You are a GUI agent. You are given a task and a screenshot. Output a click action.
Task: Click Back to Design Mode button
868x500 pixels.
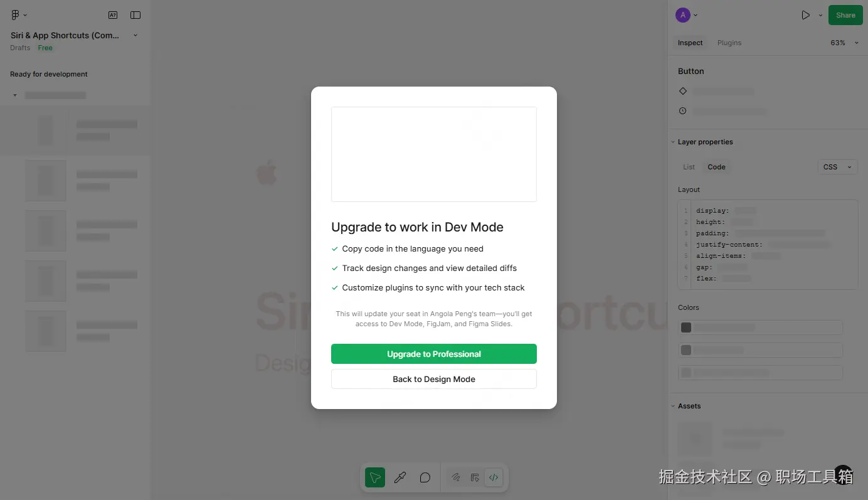(x=434, y=379)
